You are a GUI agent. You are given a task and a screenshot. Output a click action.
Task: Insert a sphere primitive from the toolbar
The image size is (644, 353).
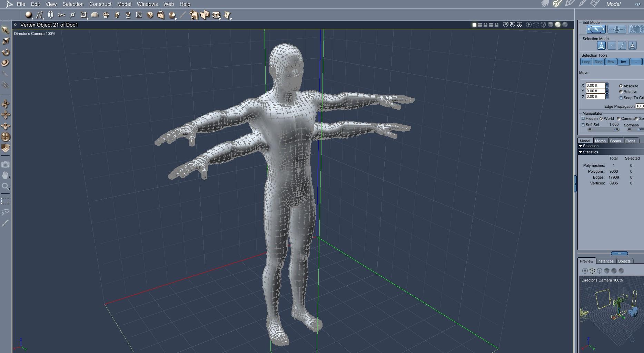(29, 15)
